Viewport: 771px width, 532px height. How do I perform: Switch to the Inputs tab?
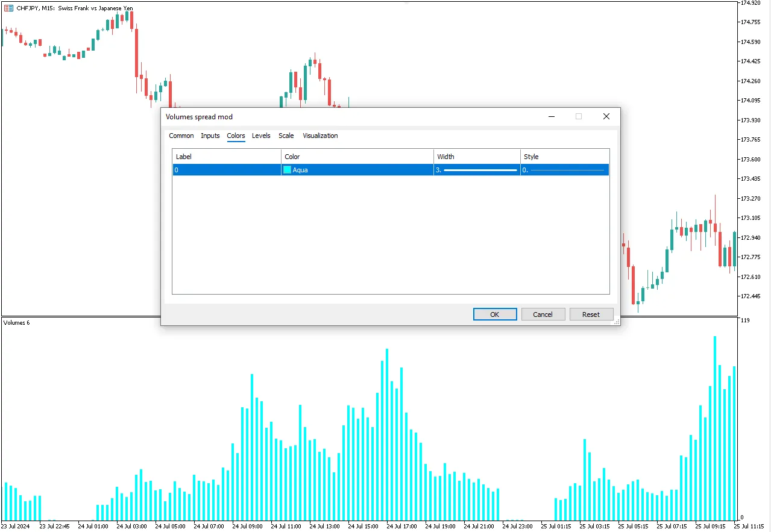click(x=210, y=136)
